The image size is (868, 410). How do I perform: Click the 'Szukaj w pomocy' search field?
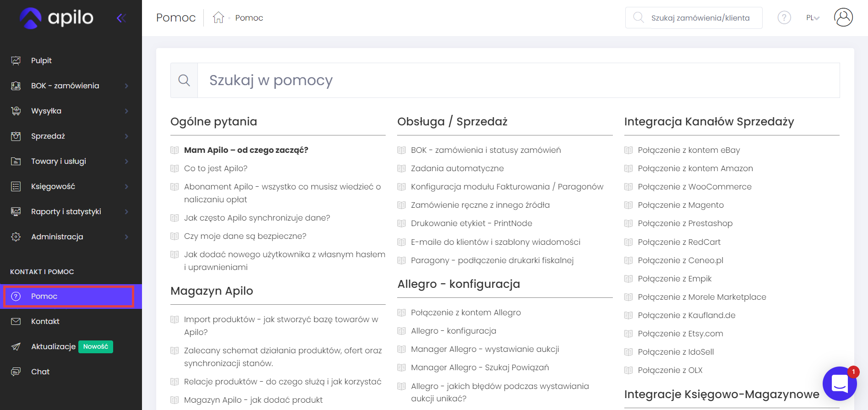point(518,81)
